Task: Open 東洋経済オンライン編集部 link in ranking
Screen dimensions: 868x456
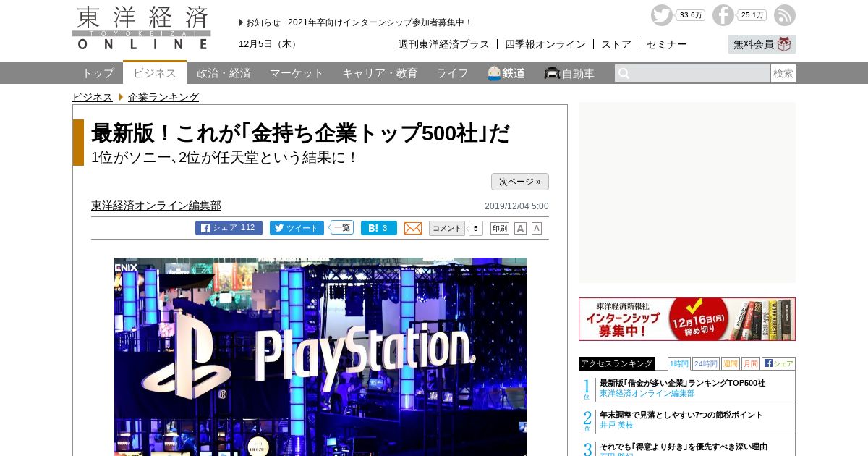Action: pos(647,394)
